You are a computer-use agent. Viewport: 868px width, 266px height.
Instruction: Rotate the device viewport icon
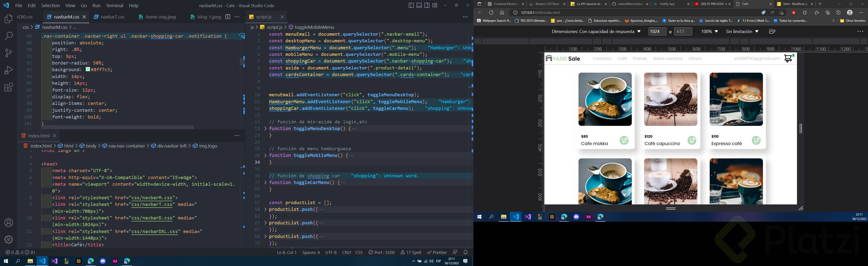772,31
